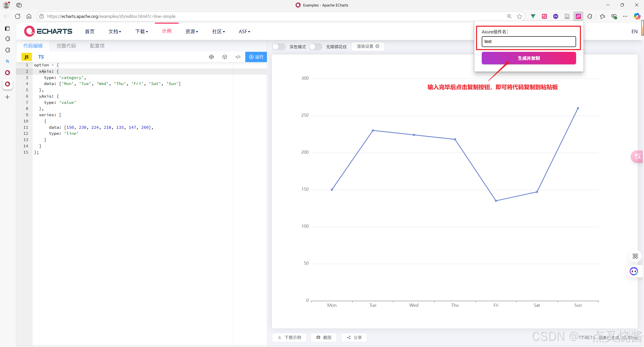Screen dimensions: 644x347
Task: Click the 运行 run button
Action: point(256,57)
